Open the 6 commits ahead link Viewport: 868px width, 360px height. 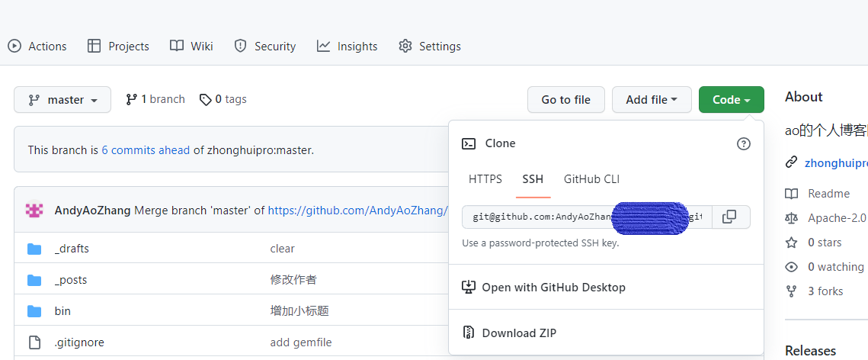click(146, 150)
